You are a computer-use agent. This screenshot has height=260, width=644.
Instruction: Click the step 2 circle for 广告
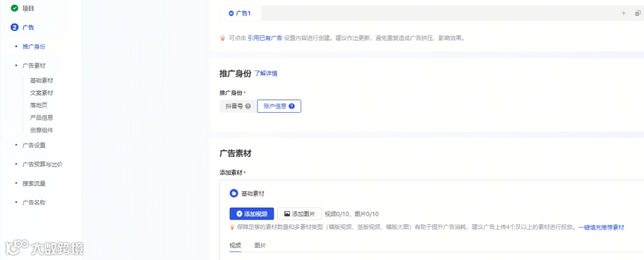tap(15, 27)
